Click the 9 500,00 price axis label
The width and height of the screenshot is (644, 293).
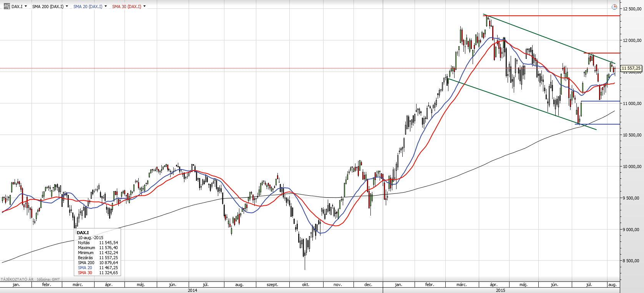(x=632, y=198)
